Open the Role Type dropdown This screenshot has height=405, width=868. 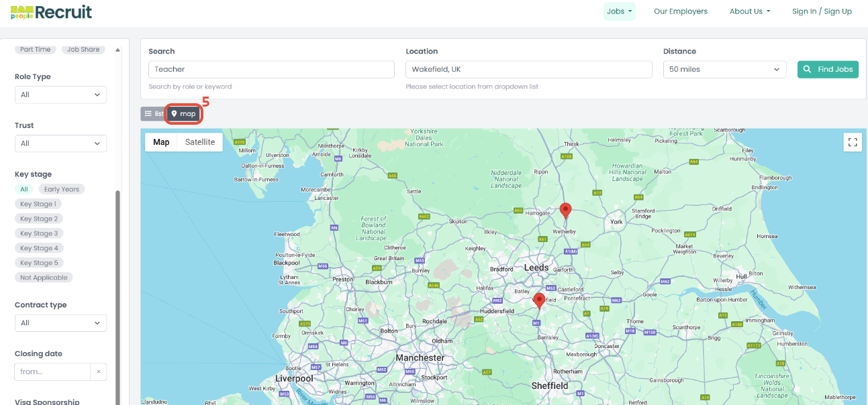tap(60, 95)
